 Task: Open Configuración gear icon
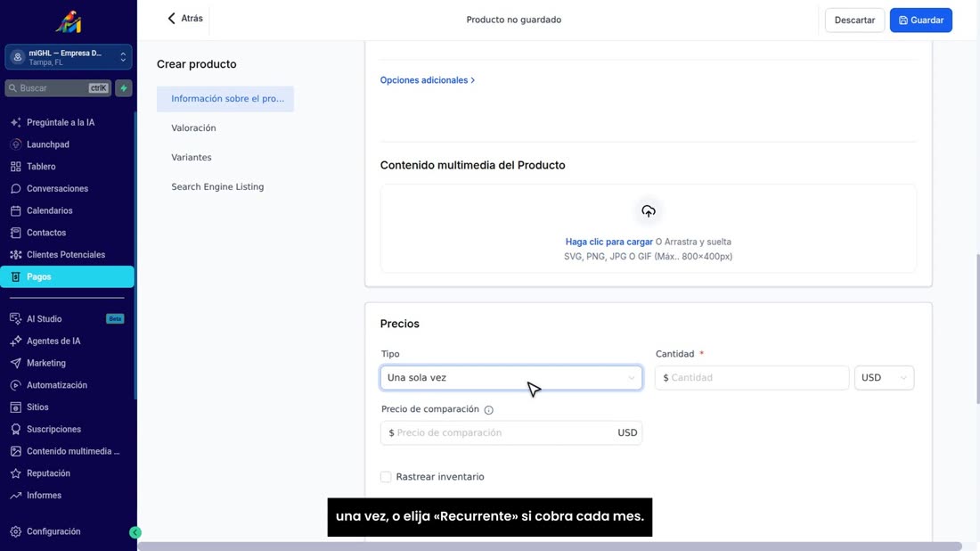pos(16,531)
